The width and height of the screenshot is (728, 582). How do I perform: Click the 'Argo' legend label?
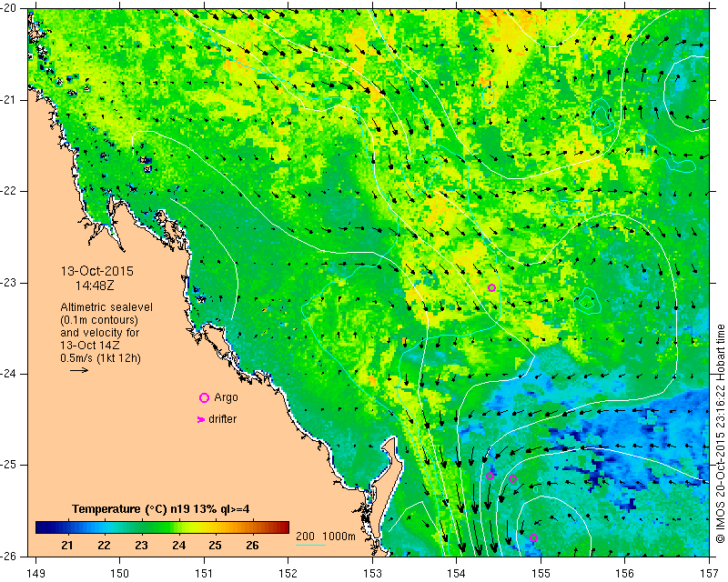click(x=226, y=397)
